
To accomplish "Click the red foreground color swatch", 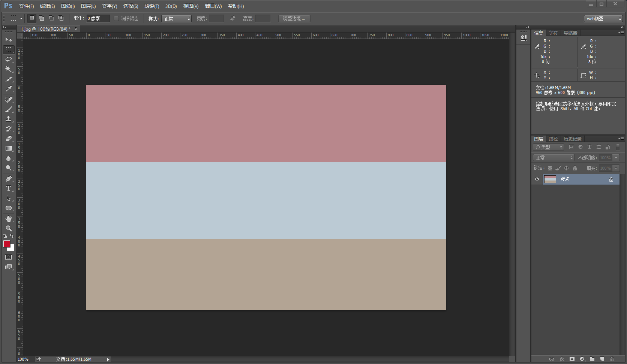I will [x=6, y=244].
